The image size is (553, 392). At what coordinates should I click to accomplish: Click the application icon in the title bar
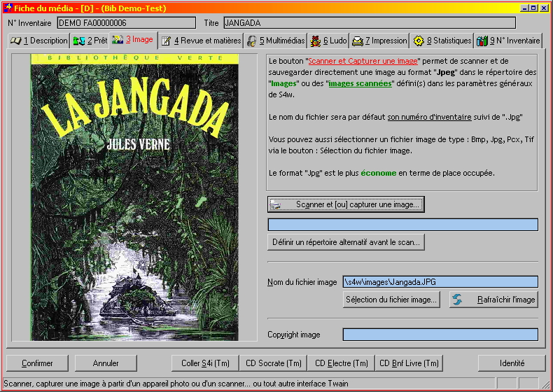pos(8,8)
